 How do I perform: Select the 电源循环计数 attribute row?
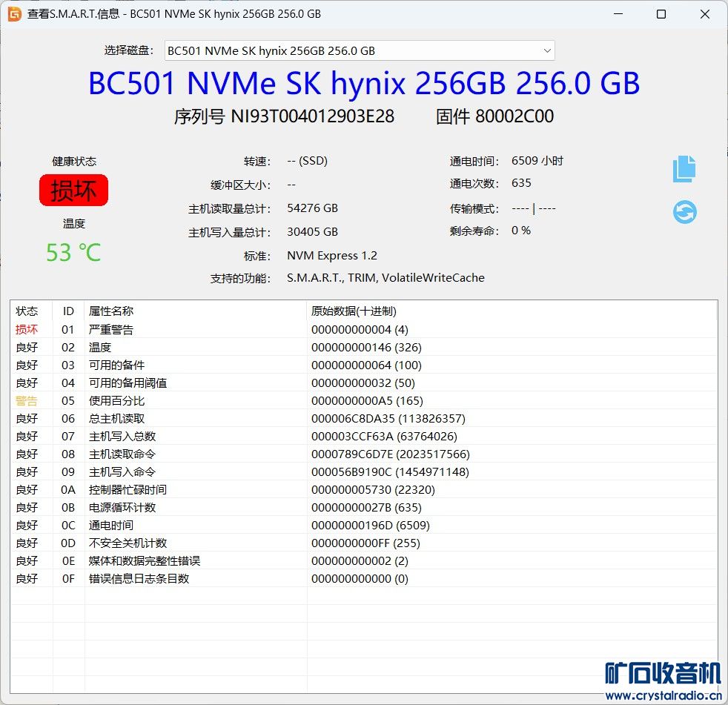pos(363,508)
